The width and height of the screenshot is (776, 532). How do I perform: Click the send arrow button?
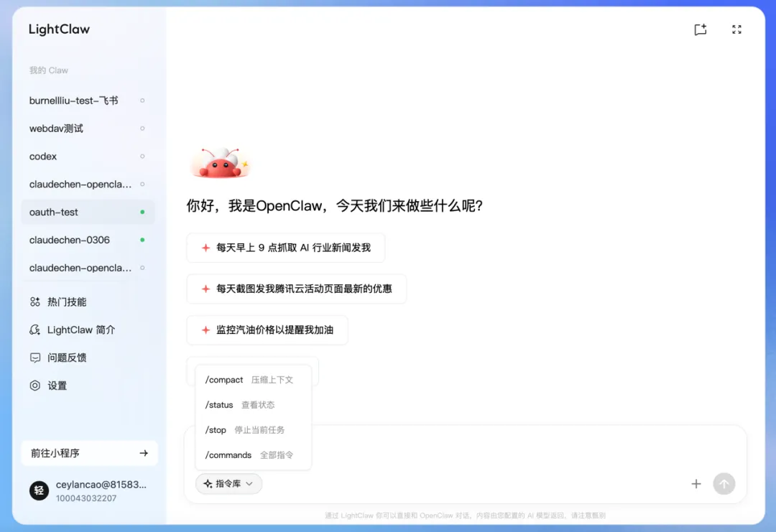tap(724, 484)
